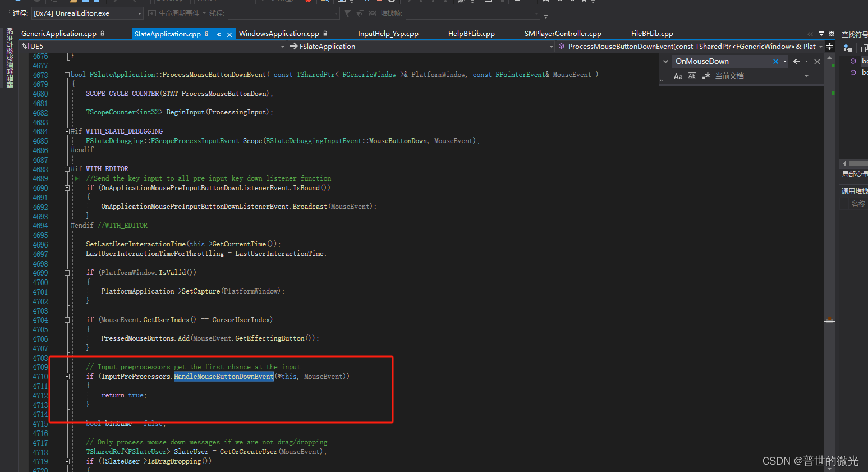The height and width of the screenshot is (472, 868).
Task: Select a bookmark star icon on the toolbar
Action: pos(546,3)
